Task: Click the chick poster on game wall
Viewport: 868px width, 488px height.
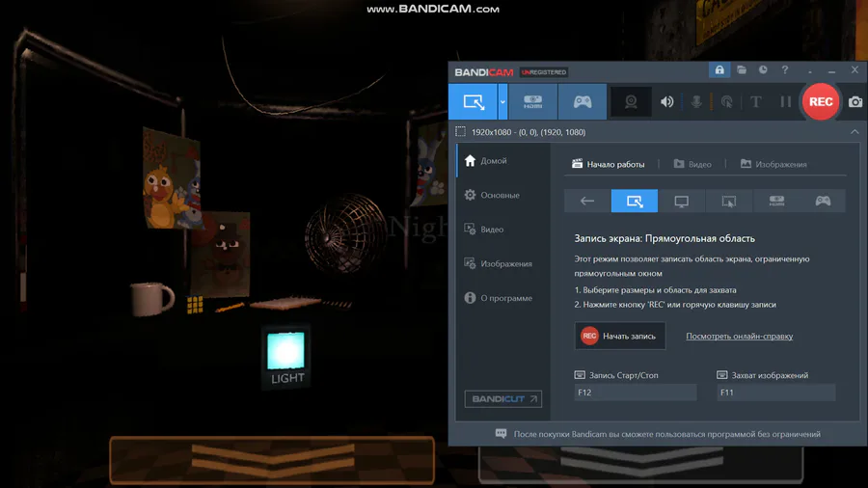Action: [171, 179]
